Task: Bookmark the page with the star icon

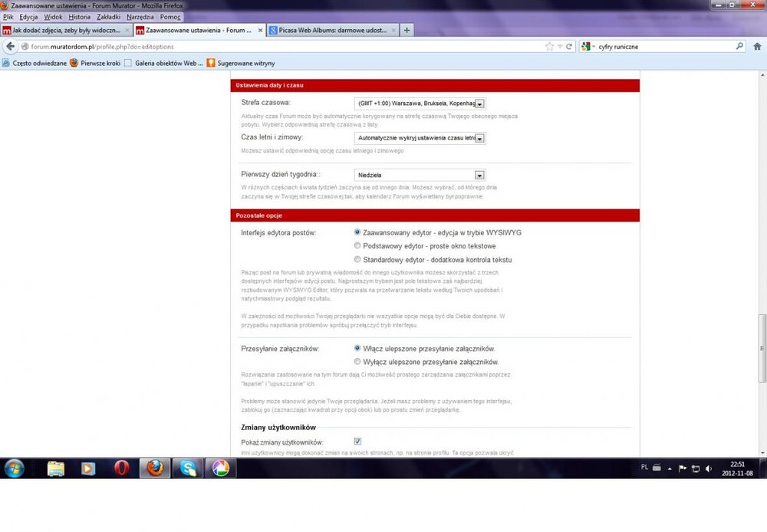Action: click(549, 47)
